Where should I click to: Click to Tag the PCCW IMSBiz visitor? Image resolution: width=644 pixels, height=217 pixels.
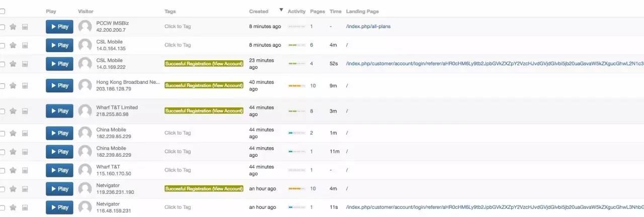(x=178, y=27)
